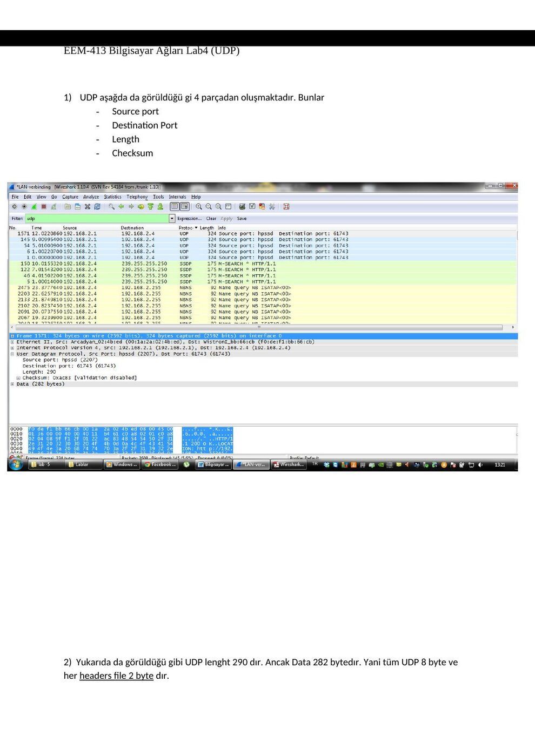535x756 pixels.
Task: Collapse the User Datagram Protocol section
Action: pyautogui.click(x=12, y=354)
